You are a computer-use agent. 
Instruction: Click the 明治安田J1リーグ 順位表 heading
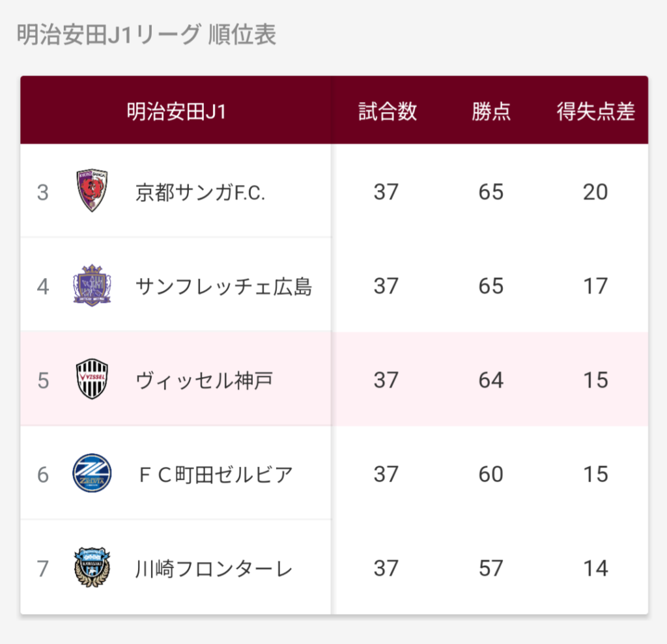[x=146, y=35]
